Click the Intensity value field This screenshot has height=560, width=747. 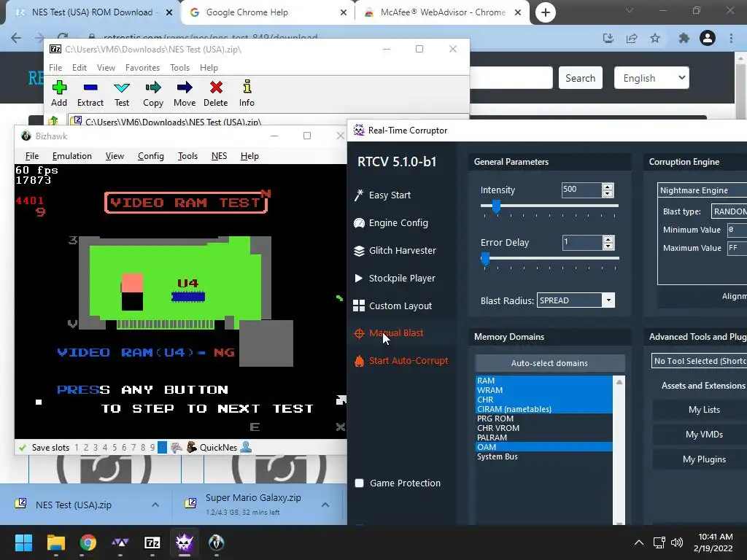pyautogui.click(x=581, y=190)
